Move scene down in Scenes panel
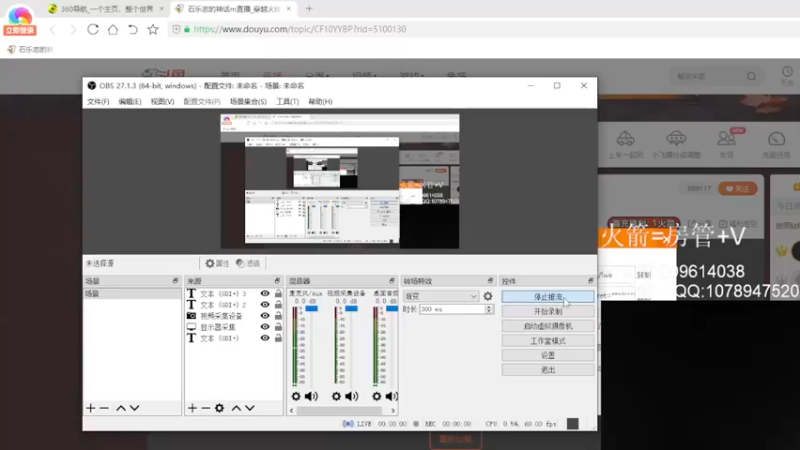The width and height of the screenshot is (800, 450). (x=134, y=408)
